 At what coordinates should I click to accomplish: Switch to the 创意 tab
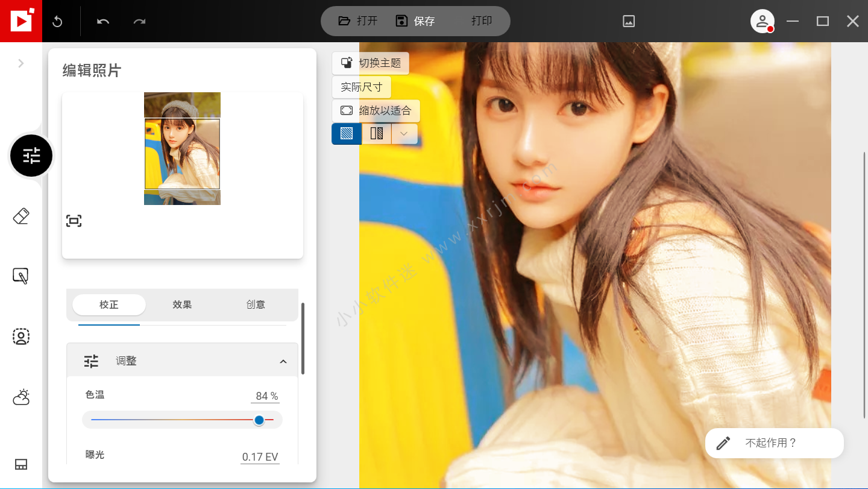point(256,304)
